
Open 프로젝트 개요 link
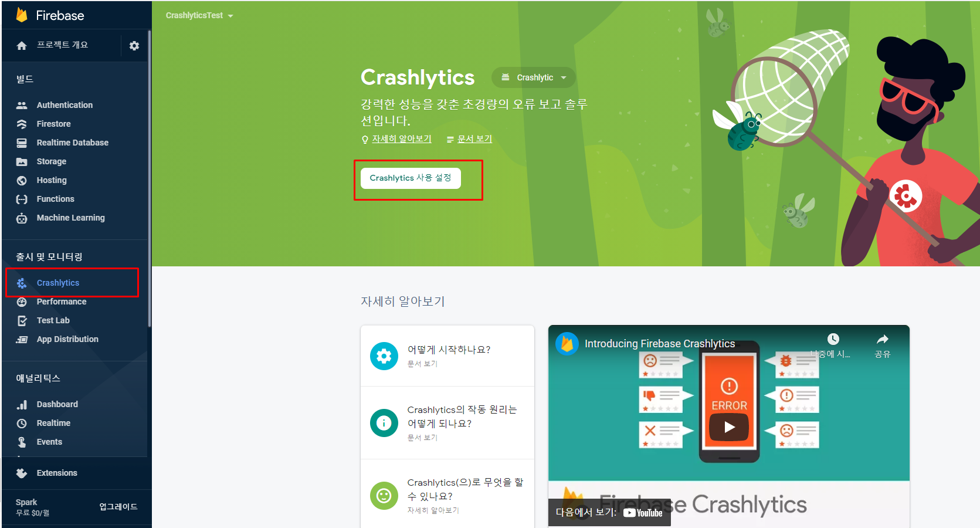pyautogui.click(x=62, y=45)
